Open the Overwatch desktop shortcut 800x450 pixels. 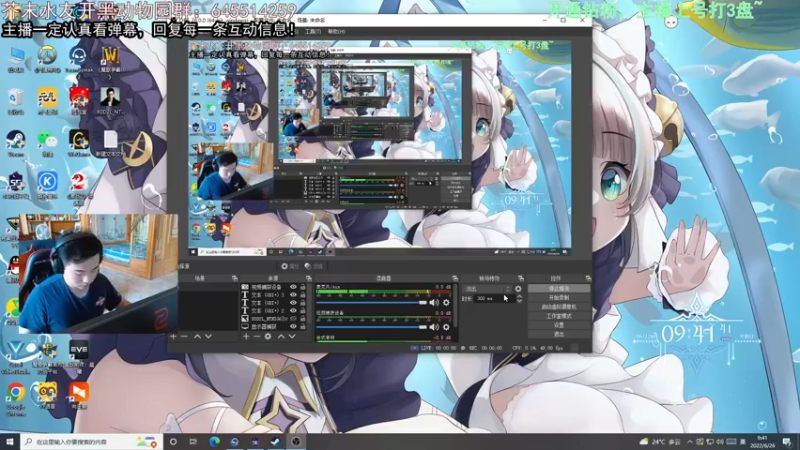47,59
